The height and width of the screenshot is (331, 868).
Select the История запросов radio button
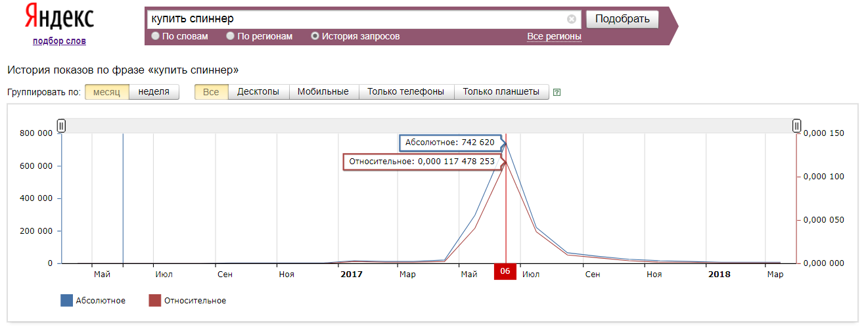coord(315,36)
